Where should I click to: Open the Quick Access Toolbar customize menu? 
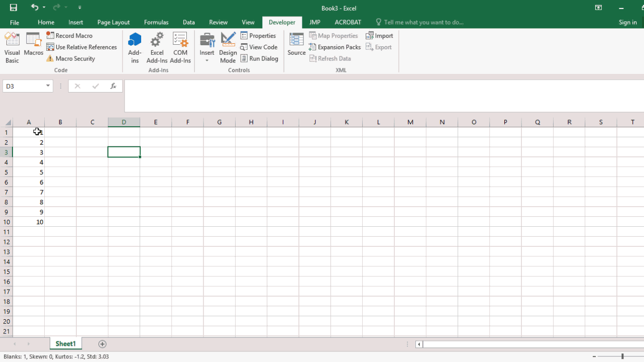pos(79,8)
